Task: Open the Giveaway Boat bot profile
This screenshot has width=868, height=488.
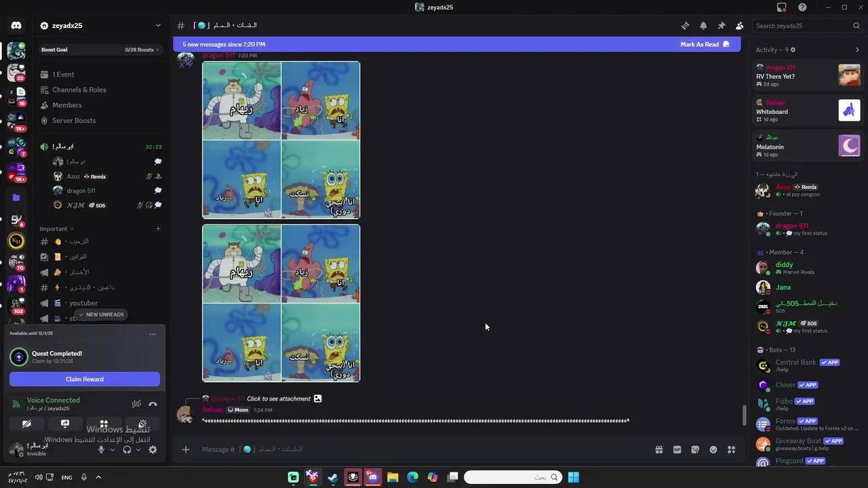Action: [x=808, y=444]
